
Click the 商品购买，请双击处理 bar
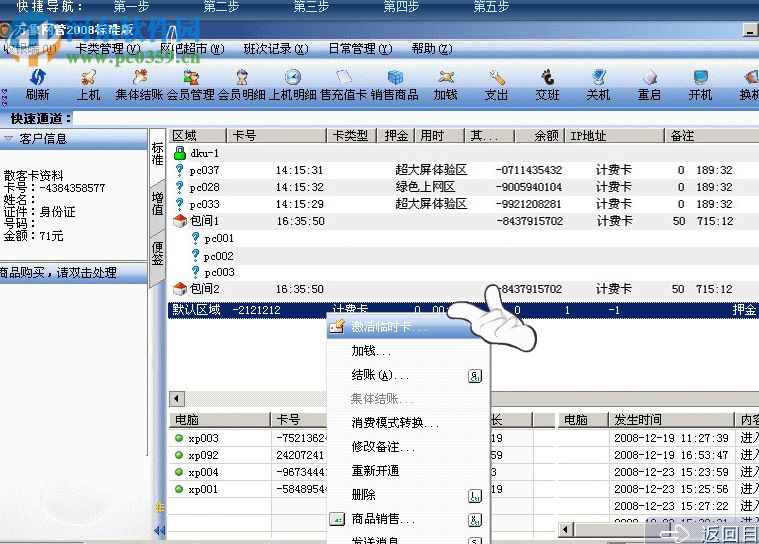74,272
